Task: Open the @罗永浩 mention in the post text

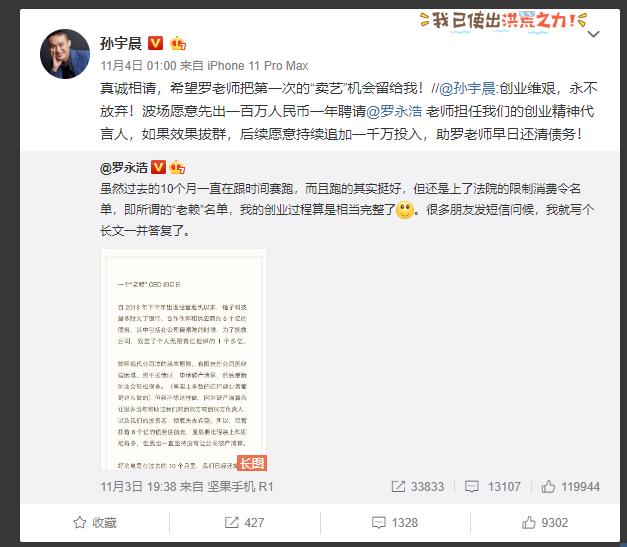Action: (x=394, y=111)
